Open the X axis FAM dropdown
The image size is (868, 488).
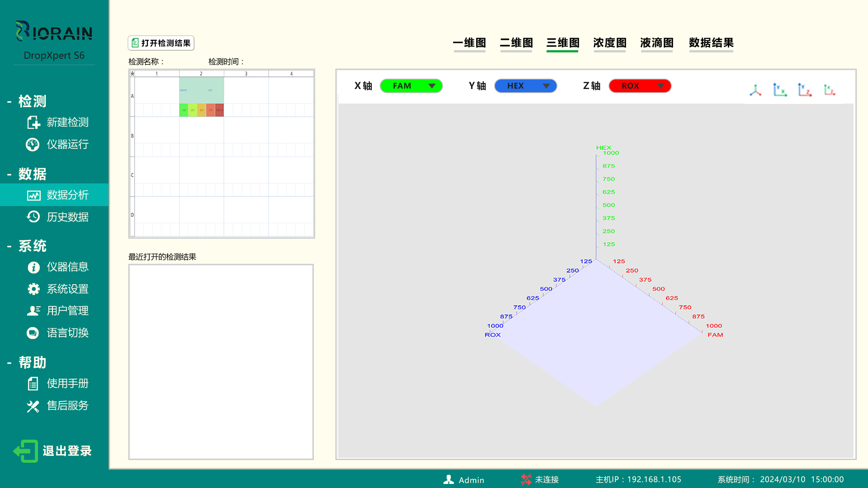tap(410, 86)
